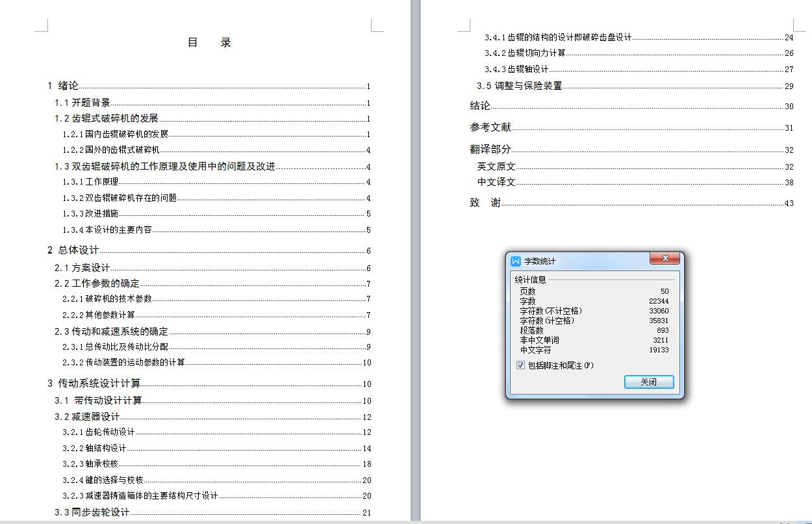Close the 字数统计 dialog with X button

coord(665,258)
